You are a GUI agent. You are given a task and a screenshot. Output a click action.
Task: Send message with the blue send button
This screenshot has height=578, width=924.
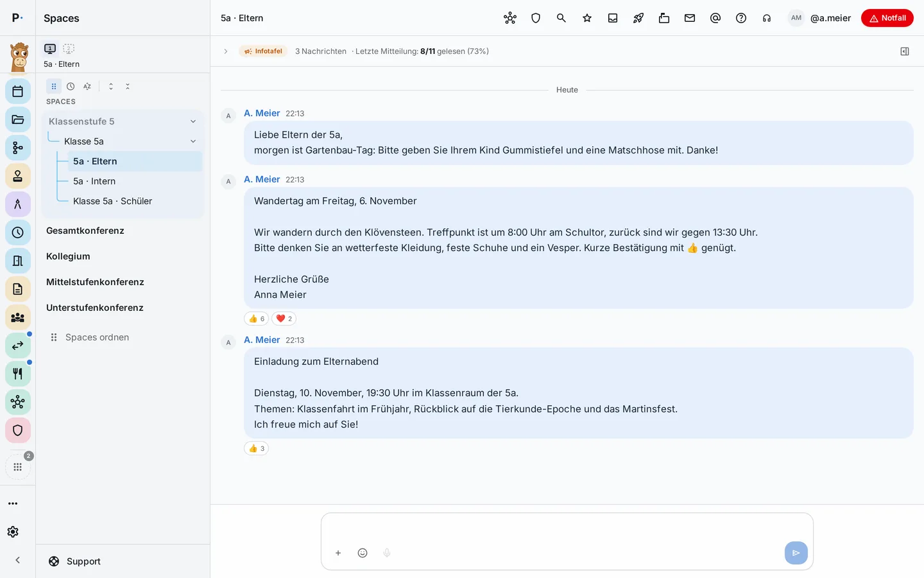coord(796,553)
